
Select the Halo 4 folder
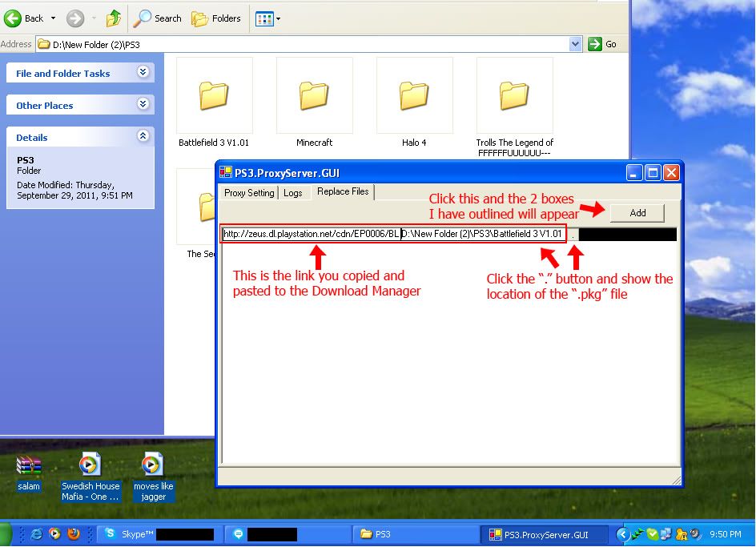(414, 103)
